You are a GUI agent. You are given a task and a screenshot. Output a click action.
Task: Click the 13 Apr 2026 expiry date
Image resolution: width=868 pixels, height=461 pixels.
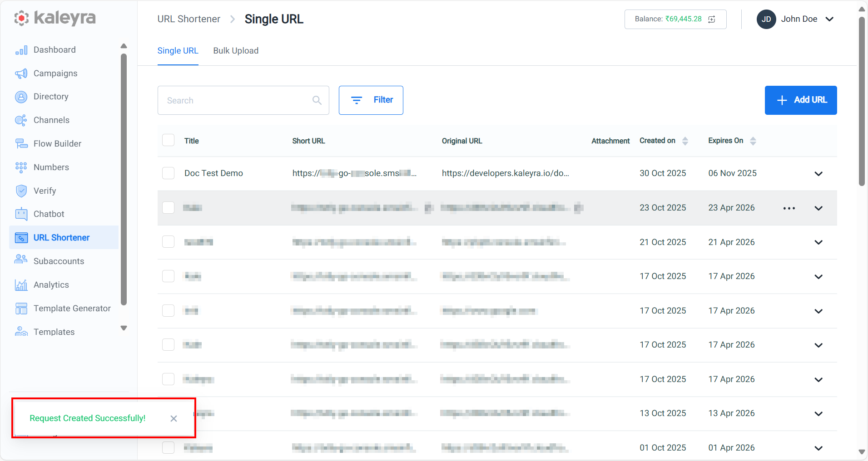(731, 413)
